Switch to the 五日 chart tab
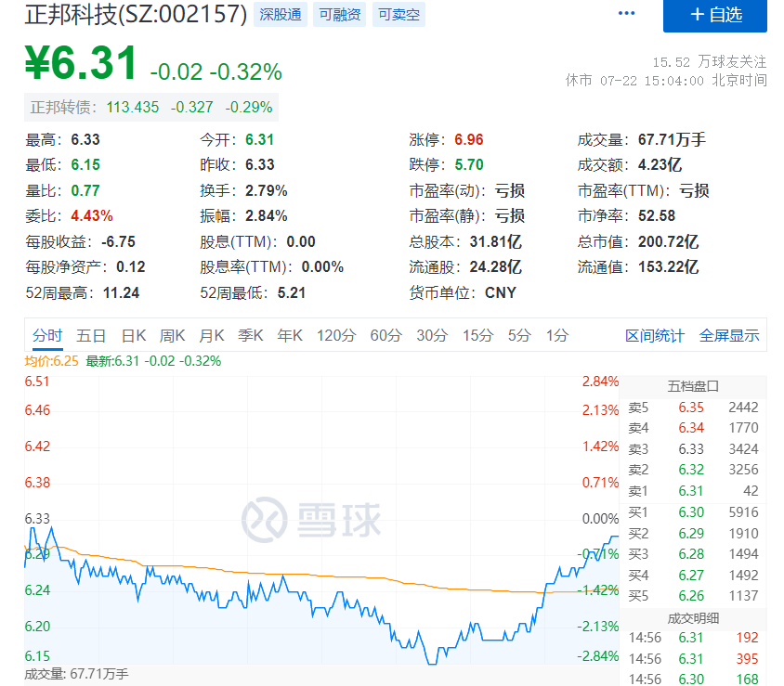This screenshot has height=686, width=784. tap(91, 335)
